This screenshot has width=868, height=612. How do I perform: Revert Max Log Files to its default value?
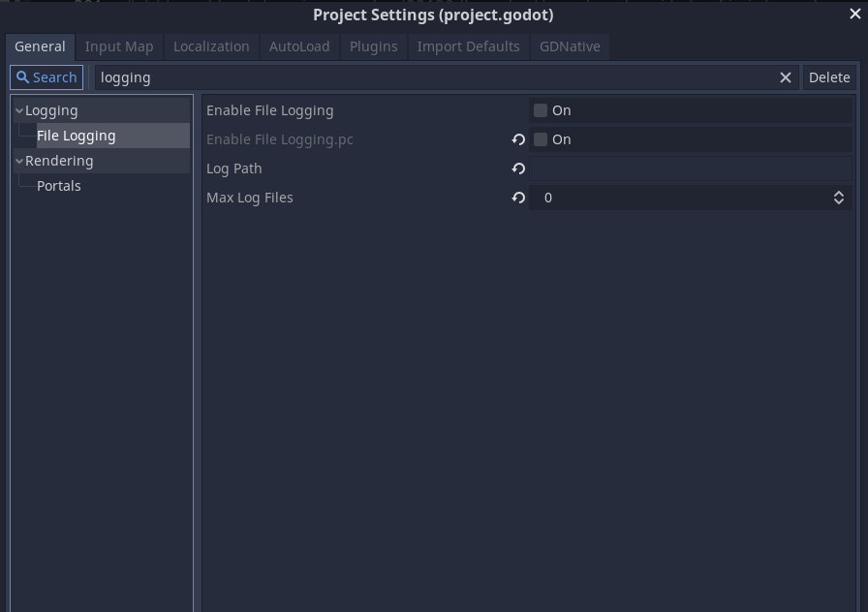[517, 198]
